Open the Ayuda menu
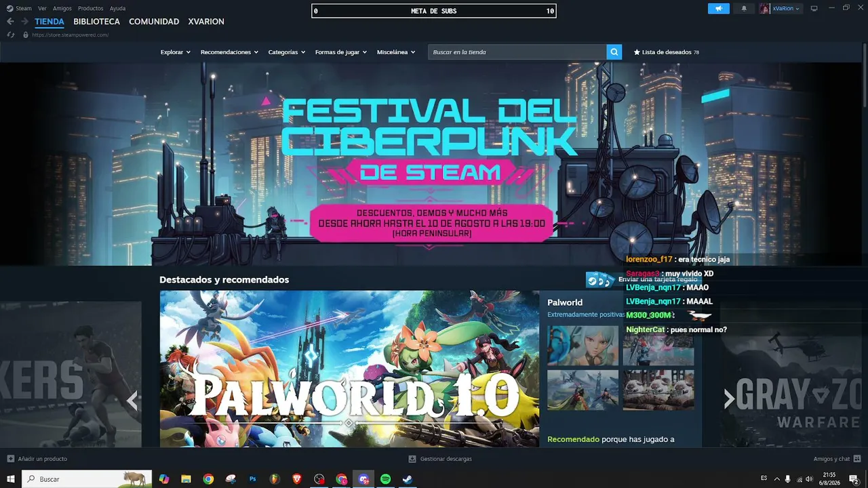Viewport: 868px width, 488px height. tap(117, 8)
